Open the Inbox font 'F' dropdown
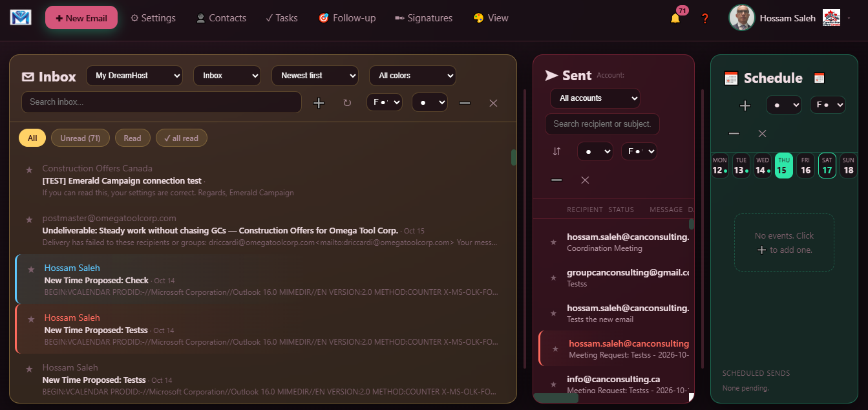 click(x=385, y=102)
